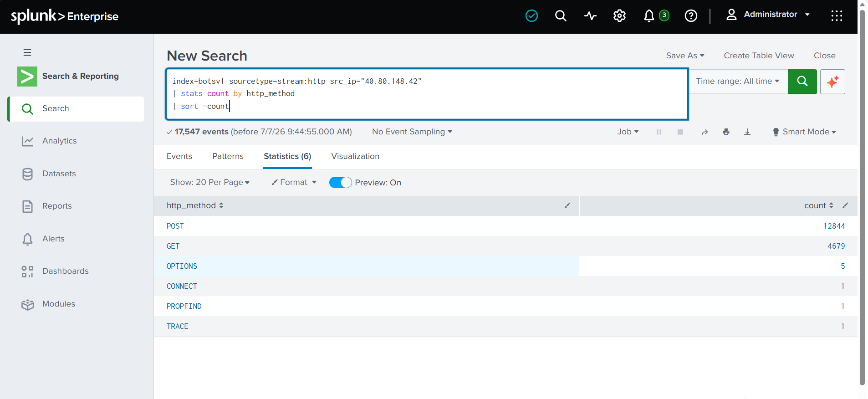Click the POST method value
Viewport: 868px width, 399px height.
(x=175, y=226)
